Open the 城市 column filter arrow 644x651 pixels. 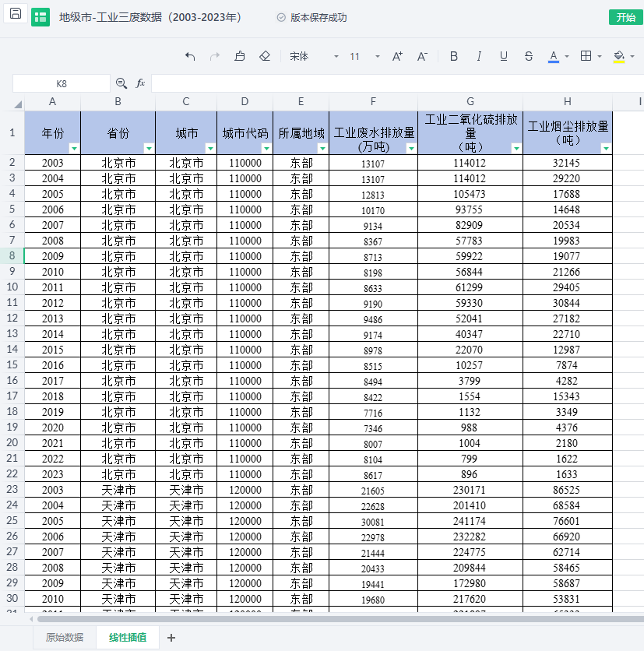tap(210, 148)
